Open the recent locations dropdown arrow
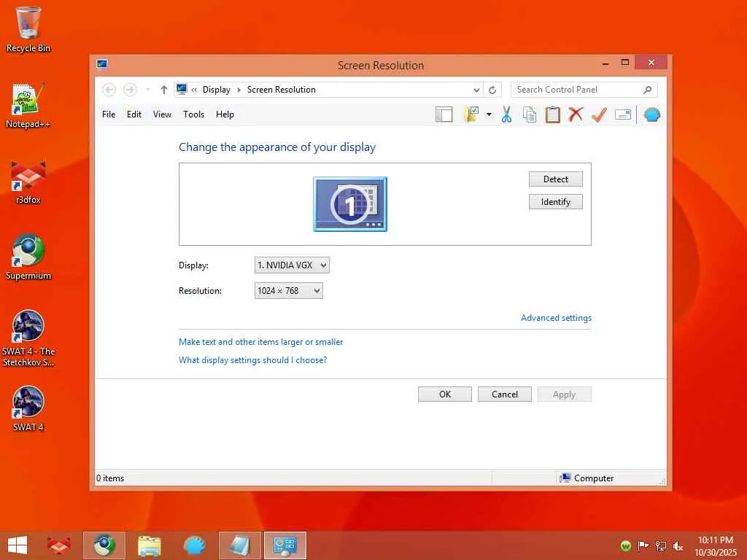Image resolution: width=747 pixels, height=560 pixels. 147,90
